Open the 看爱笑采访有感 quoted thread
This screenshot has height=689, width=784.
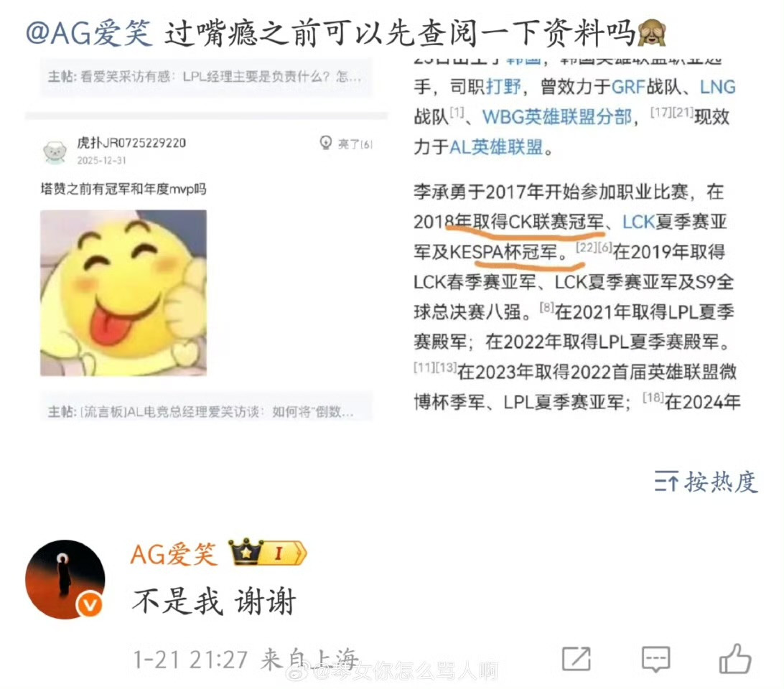tap(206, 77)
